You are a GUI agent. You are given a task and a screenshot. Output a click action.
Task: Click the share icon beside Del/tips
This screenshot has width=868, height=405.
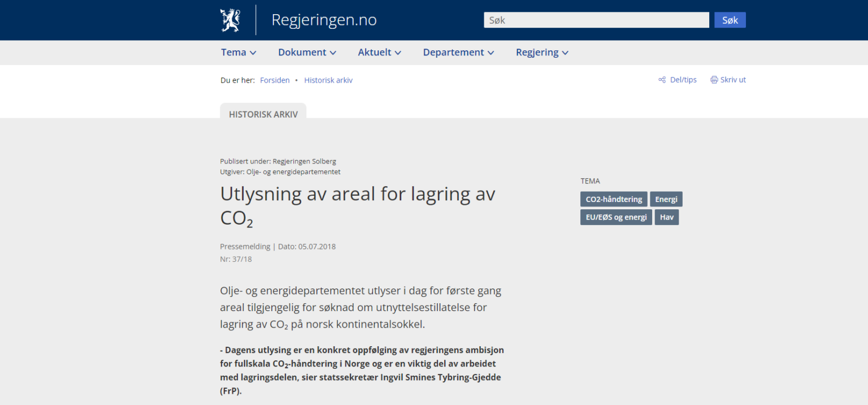point(661,80)
